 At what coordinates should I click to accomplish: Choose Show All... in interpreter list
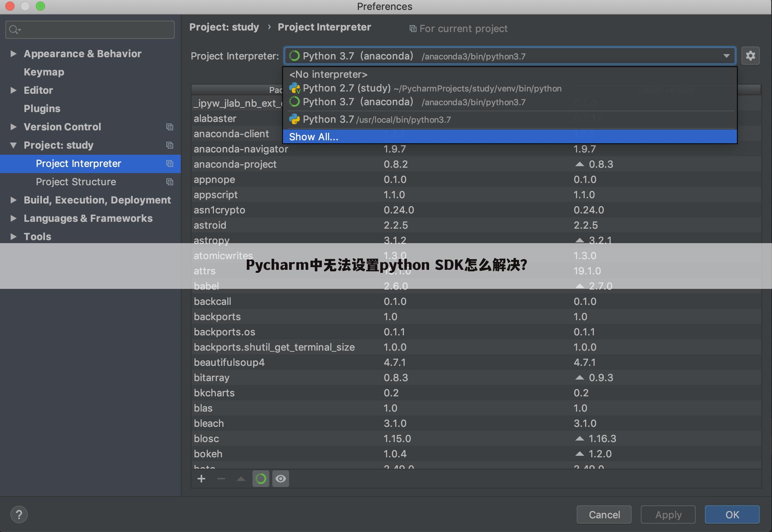coord(510,136)
